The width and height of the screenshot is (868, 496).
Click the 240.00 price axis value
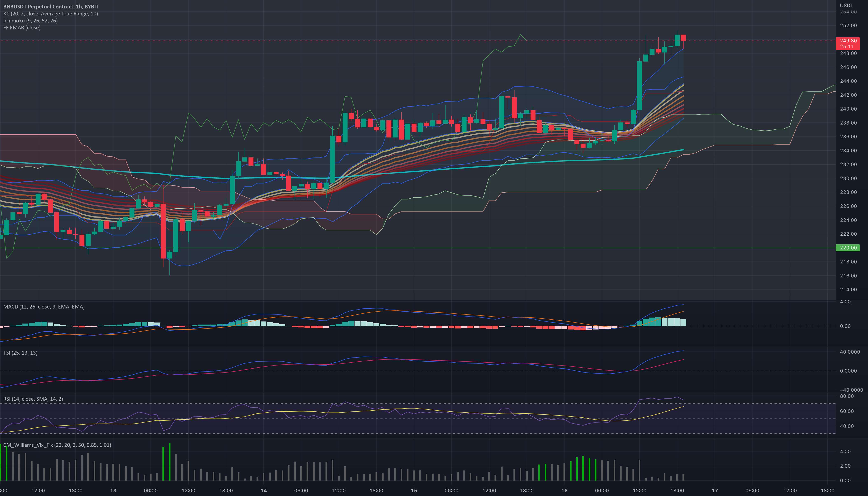click(848, 109)
